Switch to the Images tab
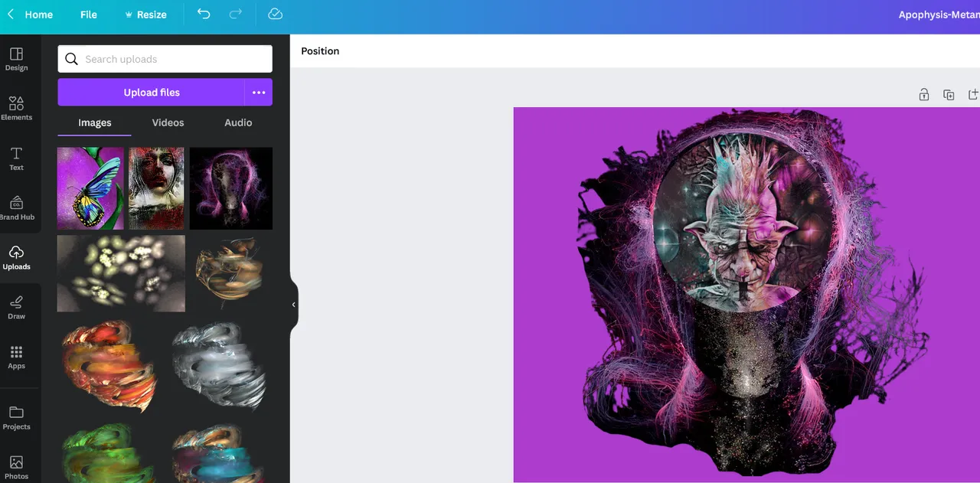The width and height of the screenshot is (980, 483). (x=95, y=122)
